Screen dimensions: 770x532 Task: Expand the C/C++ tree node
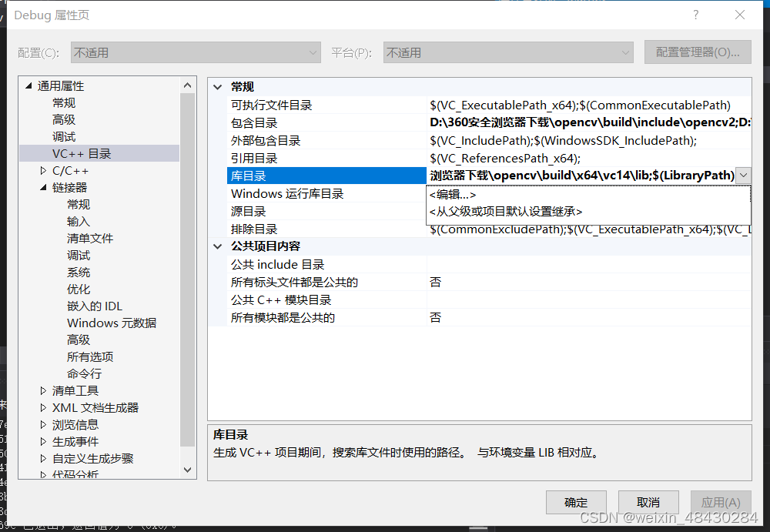(42, 170)
